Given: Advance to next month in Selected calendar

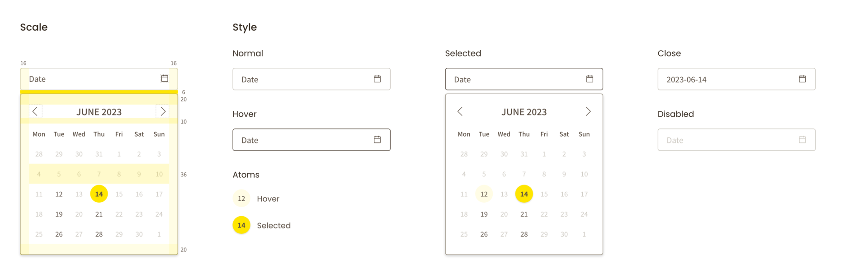Looking at the screenshot, I should (x=588, y=111).
